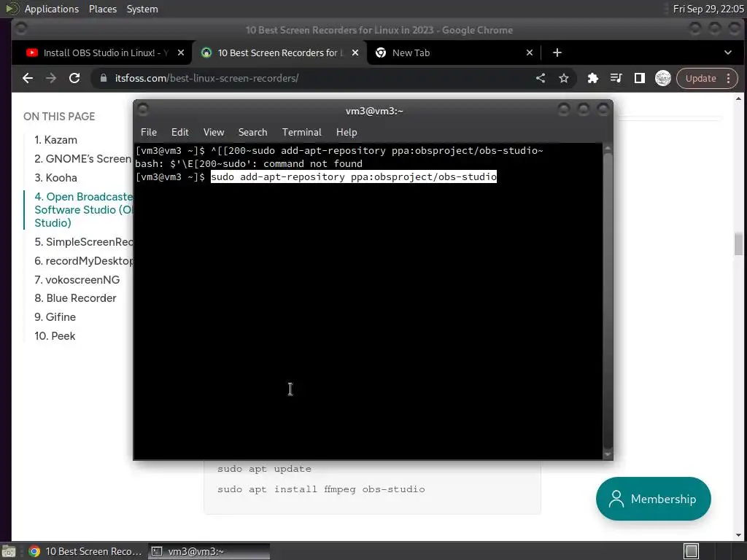
Task: Click the address bar URL
Action: (206, 78)
